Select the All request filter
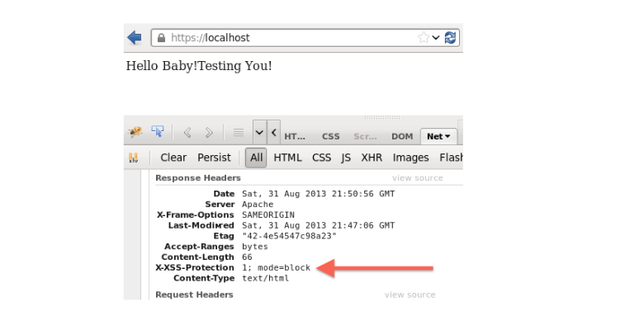 (256, 158)
